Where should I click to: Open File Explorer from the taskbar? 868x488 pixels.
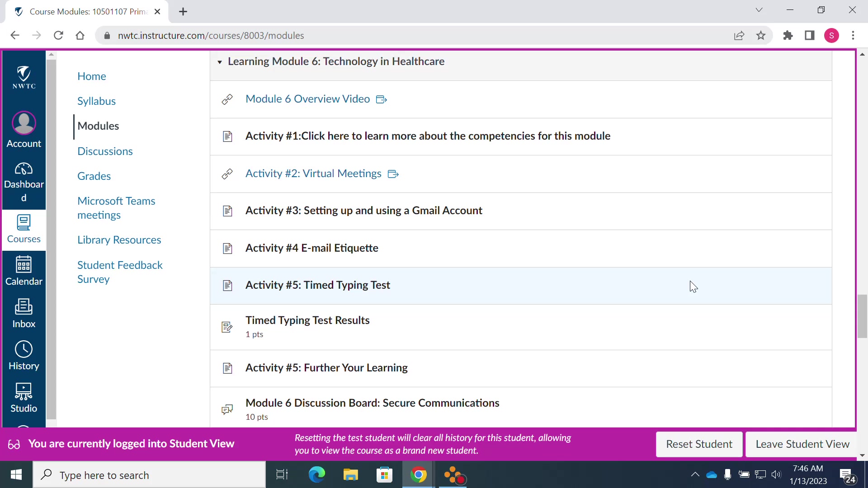click(350, 475)
